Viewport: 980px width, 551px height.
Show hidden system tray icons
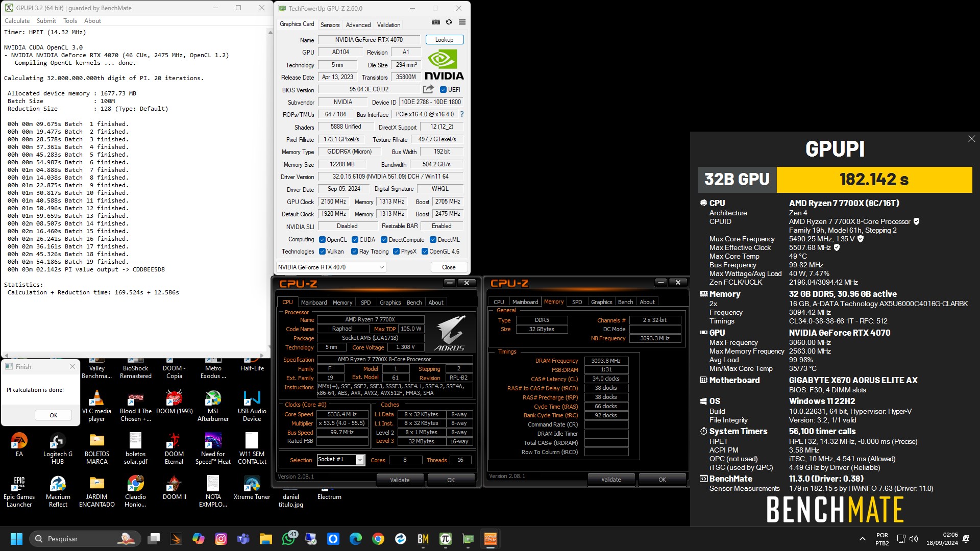[863, 539]
